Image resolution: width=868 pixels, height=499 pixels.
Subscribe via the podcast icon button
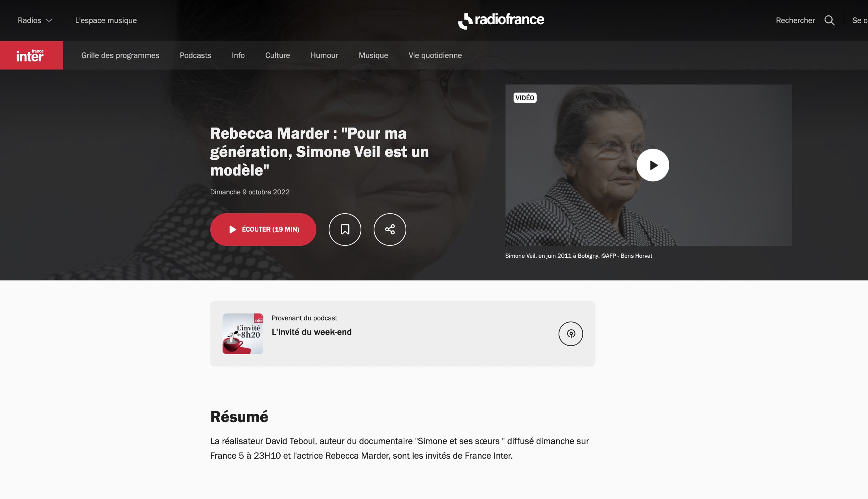coord(571,334)
